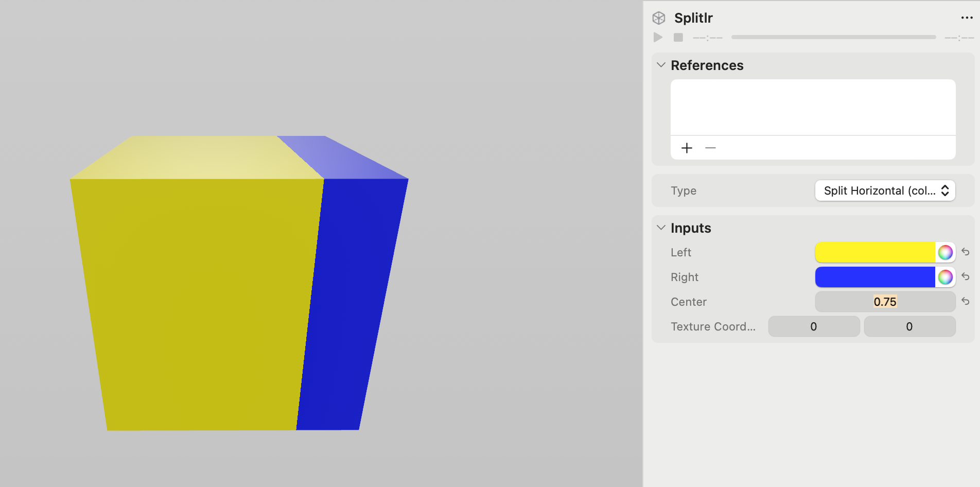Collapse the References section
Screen dimensions: 980x487
pyautogui.click(x=660, y=65)
